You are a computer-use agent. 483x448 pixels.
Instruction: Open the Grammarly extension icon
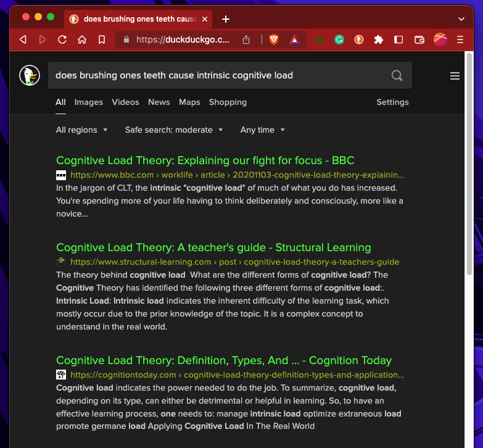(x=339, y=39)
